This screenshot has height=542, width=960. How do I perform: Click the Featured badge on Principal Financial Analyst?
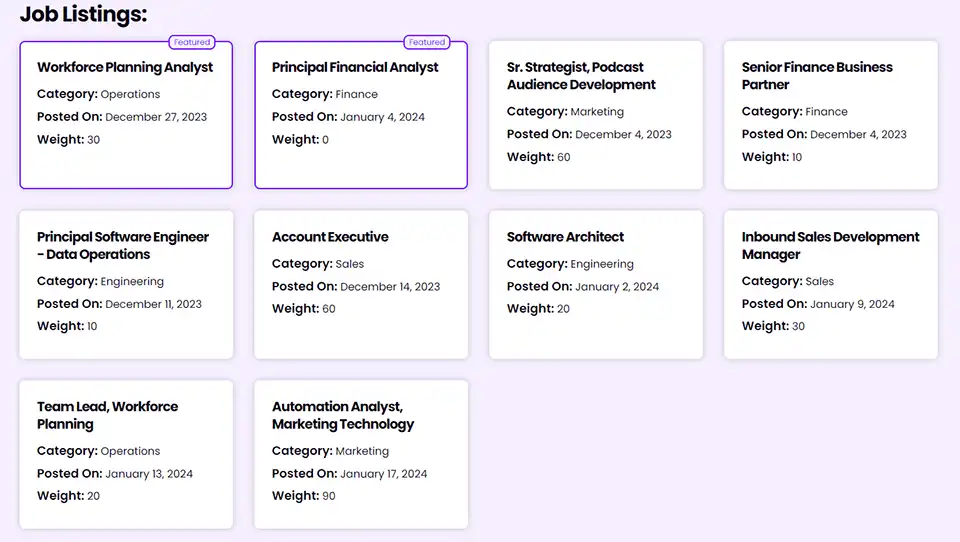(427, 42)
